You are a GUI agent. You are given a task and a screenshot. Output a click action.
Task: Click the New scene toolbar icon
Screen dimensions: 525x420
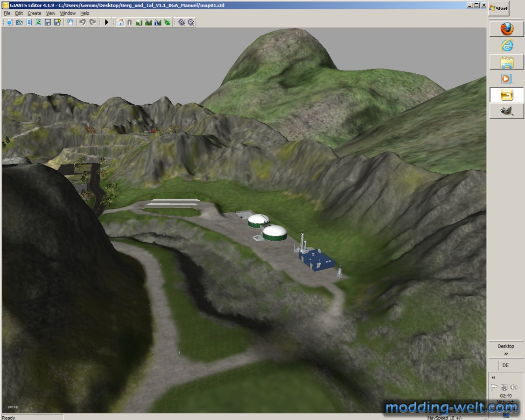[x=10, y=22]
